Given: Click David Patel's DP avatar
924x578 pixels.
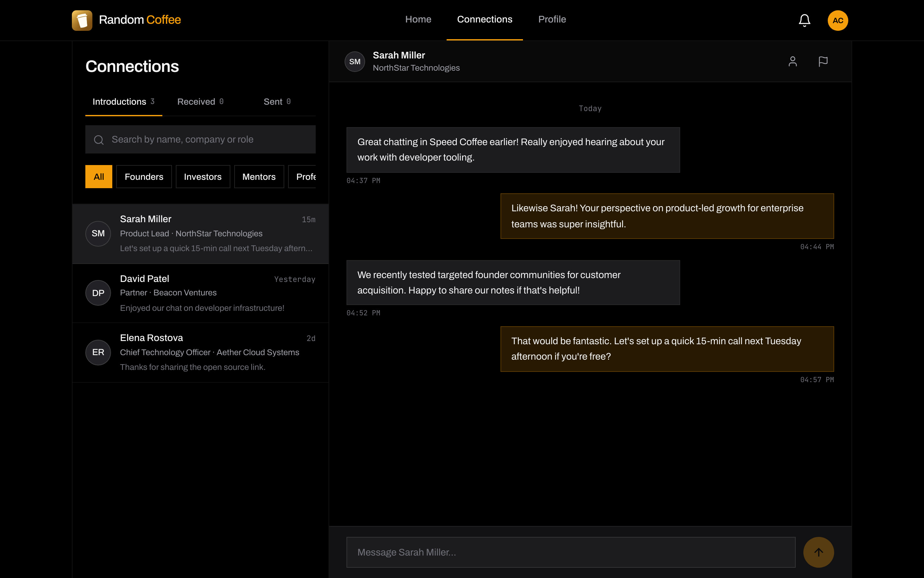Looking at the screenshot, I should tap(98, 293).
